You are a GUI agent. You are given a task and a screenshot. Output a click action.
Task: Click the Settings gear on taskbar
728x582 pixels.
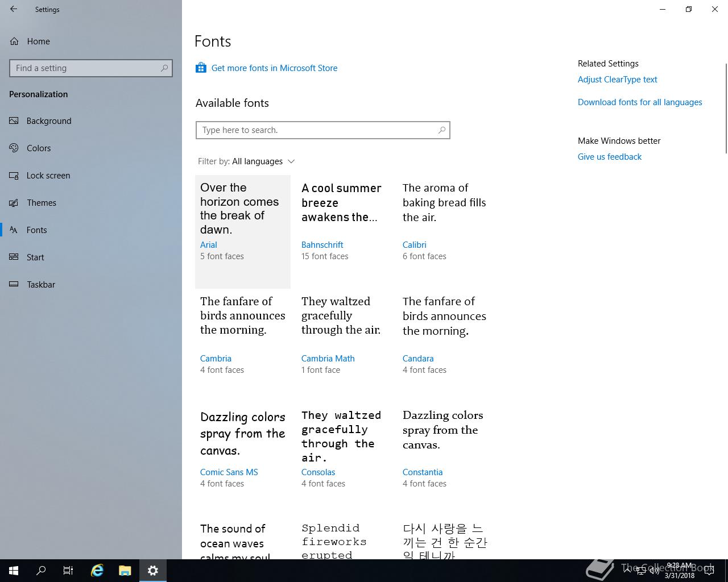click(152, 571)
